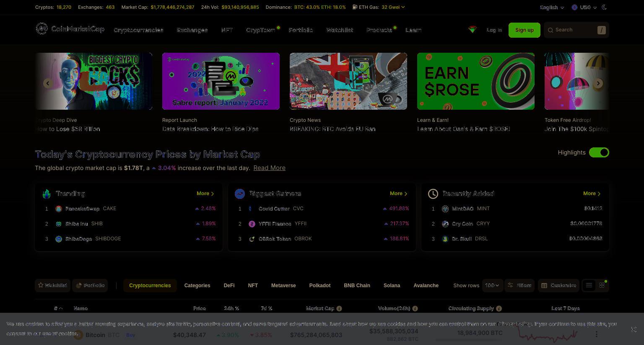Viewport: 644px width, 345px height.
Task: Select the DeFi tab
Action: (229, 286)
